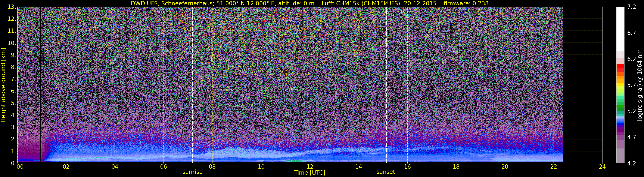Click the time tick label '04'
Screen dimensions: 644x177
(115, 167)
